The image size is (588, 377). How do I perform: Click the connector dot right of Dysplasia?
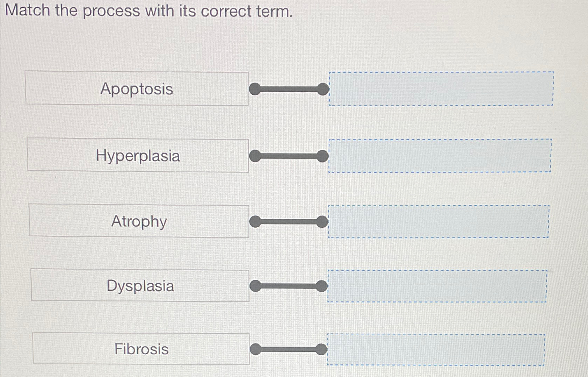[255, 286]
